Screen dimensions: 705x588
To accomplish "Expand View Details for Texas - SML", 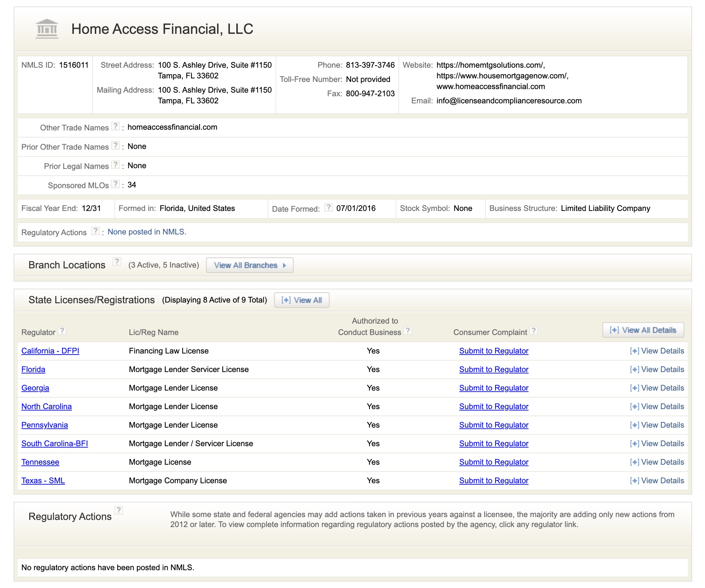I will pos(657,481).
